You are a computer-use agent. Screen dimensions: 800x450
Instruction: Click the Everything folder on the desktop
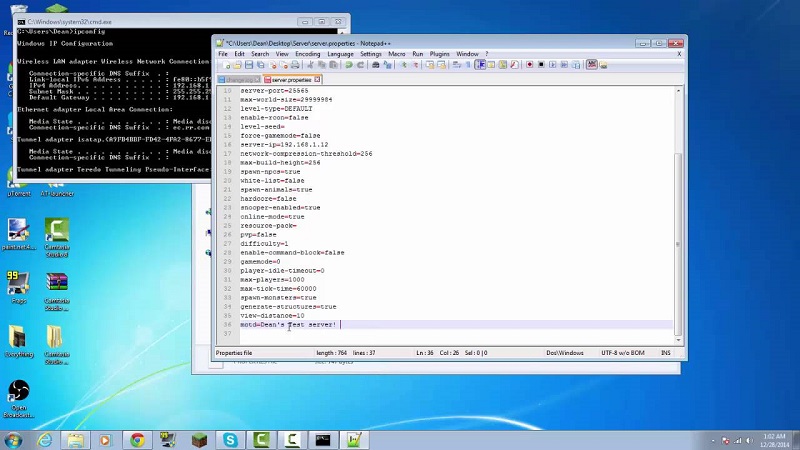[x=18, y=339]
